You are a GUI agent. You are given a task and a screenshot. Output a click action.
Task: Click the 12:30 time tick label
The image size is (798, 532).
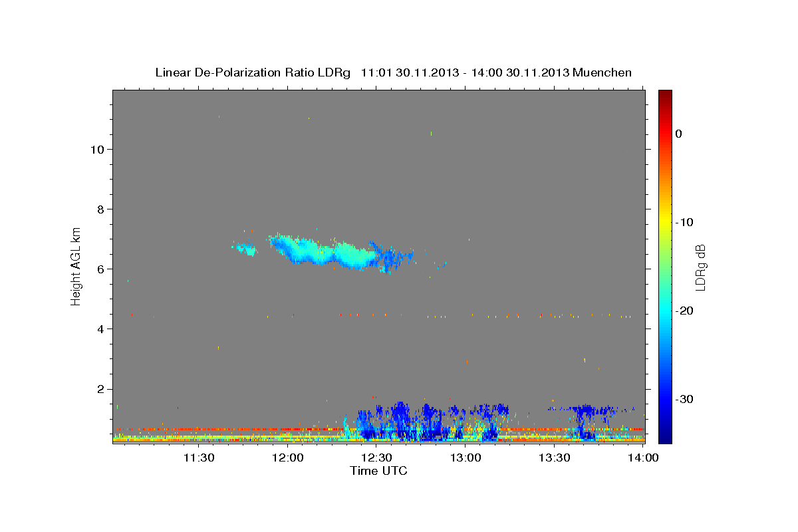(x=377, y=458)
